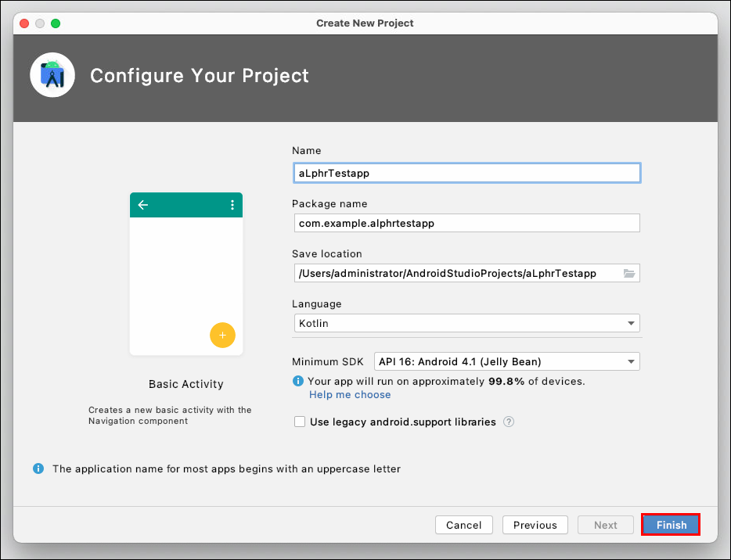Select the back arrow in the activity preview
This screenshot has height=560, width=731.
142,205
